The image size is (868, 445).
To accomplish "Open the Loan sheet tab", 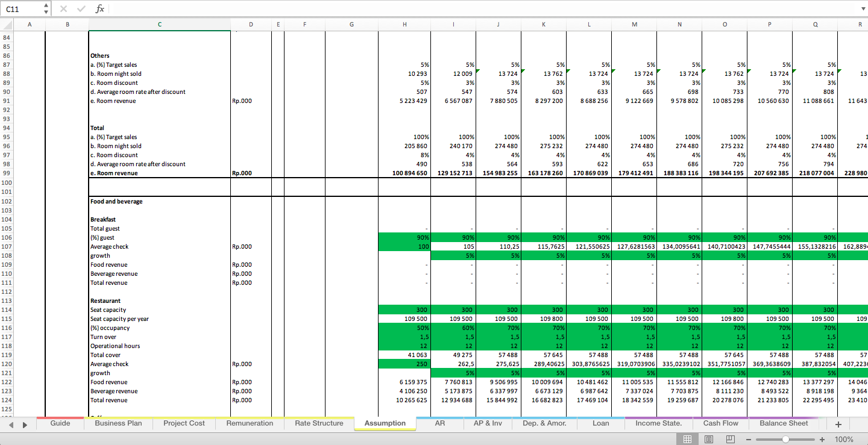I will coord(600,423).
